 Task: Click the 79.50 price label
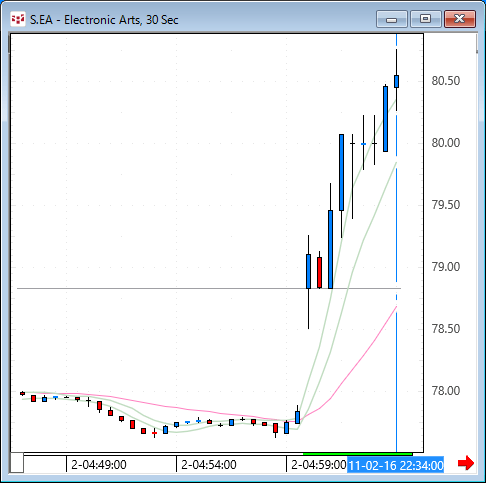pos(446,205)
